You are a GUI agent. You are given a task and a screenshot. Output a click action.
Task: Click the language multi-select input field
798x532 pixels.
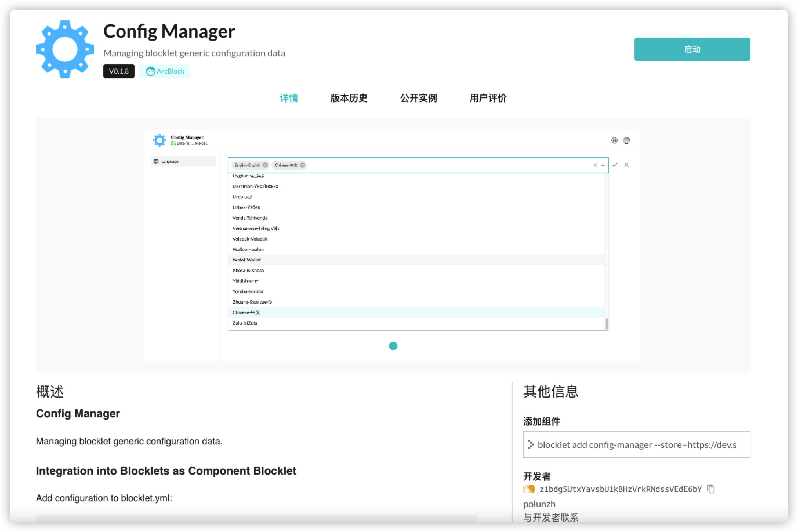click(418, 165)
